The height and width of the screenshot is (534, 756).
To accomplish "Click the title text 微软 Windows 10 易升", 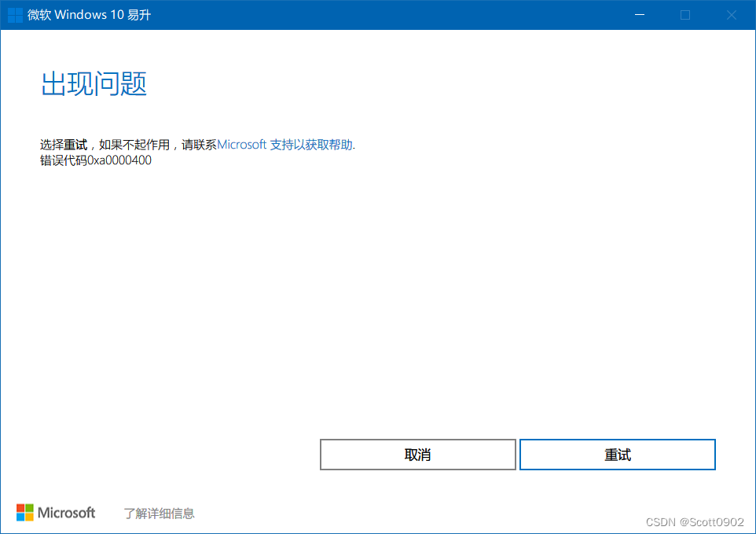I will point(90,15).
